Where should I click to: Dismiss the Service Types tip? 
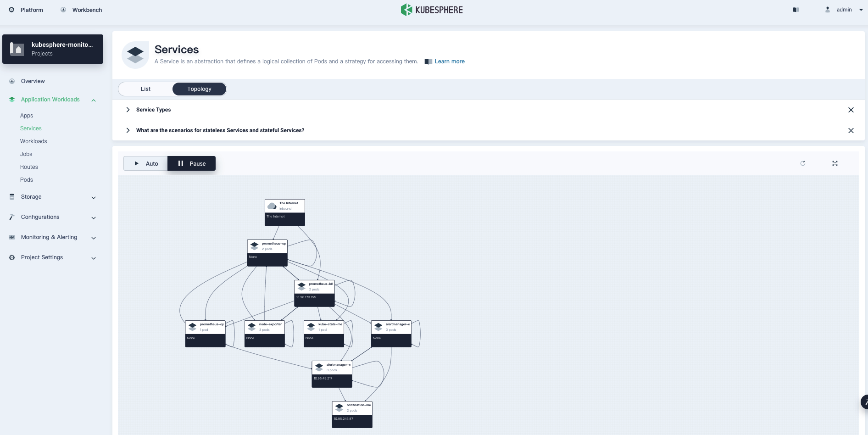coord(851,110)
